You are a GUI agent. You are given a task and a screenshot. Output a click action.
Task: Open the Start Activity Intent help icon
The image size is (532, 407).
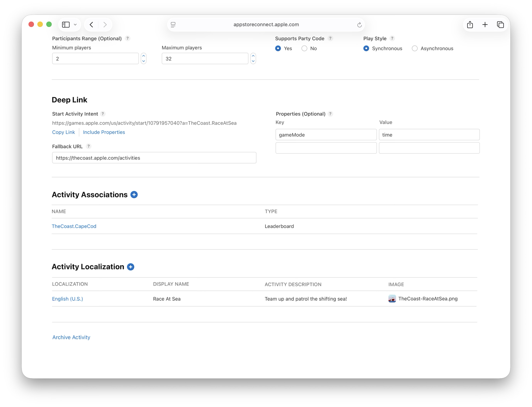click(103, 114)
